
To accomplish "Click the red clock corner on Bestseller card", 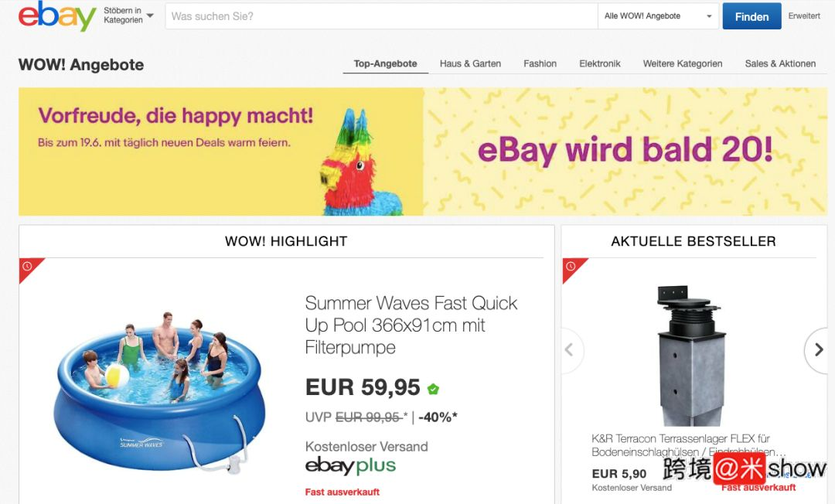I will (x=574, y=270).
